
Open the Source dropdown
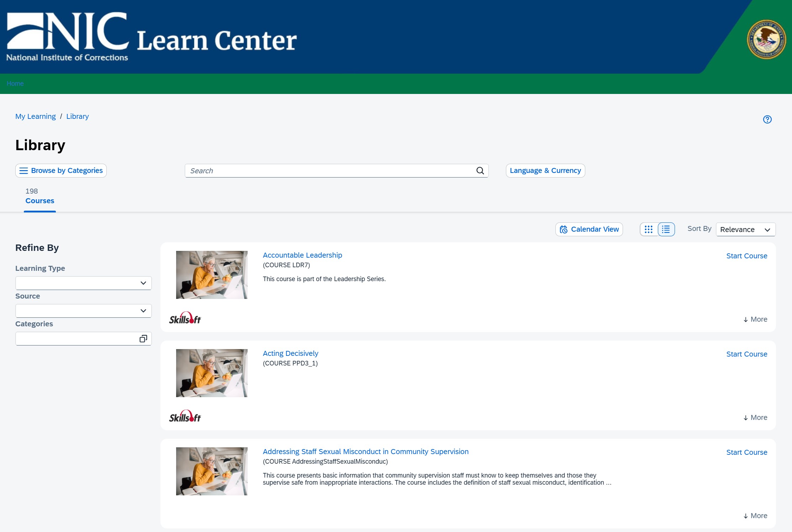click(x=84, y=310)
